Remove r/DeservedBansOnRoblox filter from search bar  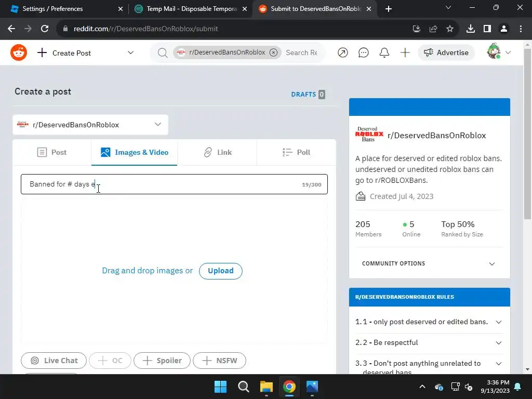point(273,52)
